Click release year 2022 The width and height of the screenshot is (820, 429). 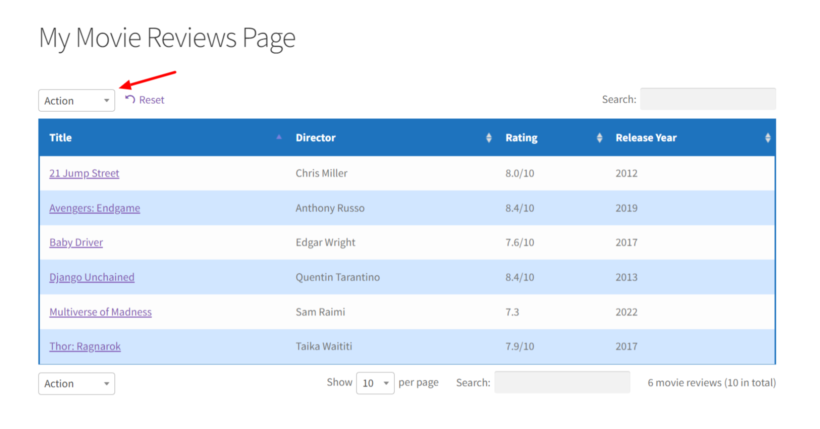point(627,312)
